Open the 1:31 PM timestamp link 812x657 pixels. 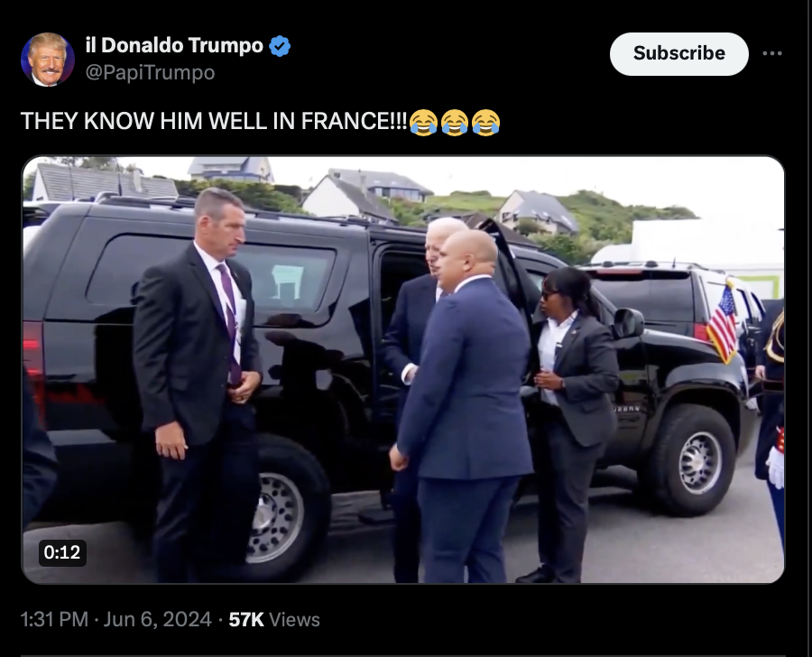tap(54, 620)
